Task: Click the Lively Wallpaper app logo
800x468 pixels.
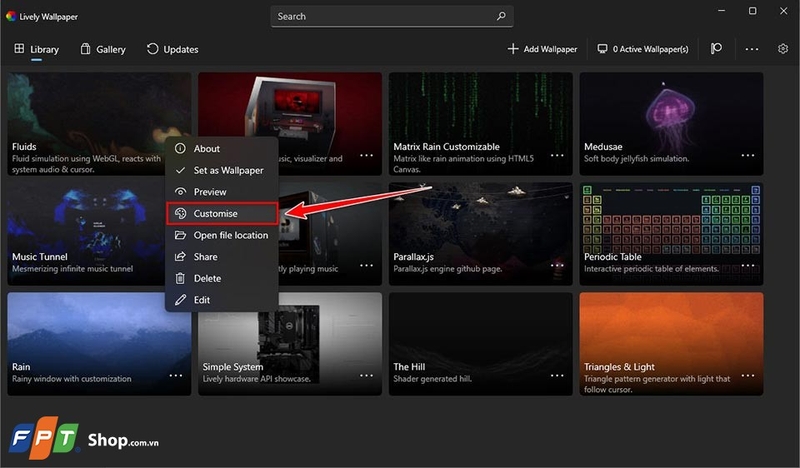Action: pyautogui.click(x=11, y=16)
